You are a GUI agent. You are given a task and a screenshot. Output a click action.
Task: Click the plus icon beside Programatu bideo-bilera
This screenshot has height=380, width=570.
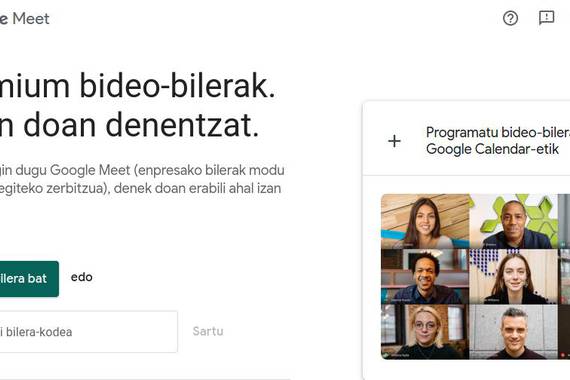[x=394, y=141]
